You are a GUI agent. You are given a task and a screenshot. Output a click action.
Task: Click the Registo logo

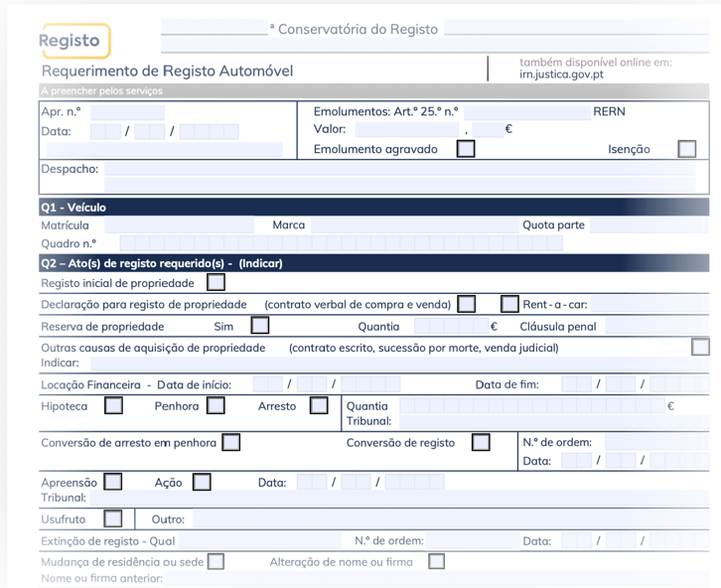pyautogui.click(x=75, y=41)
